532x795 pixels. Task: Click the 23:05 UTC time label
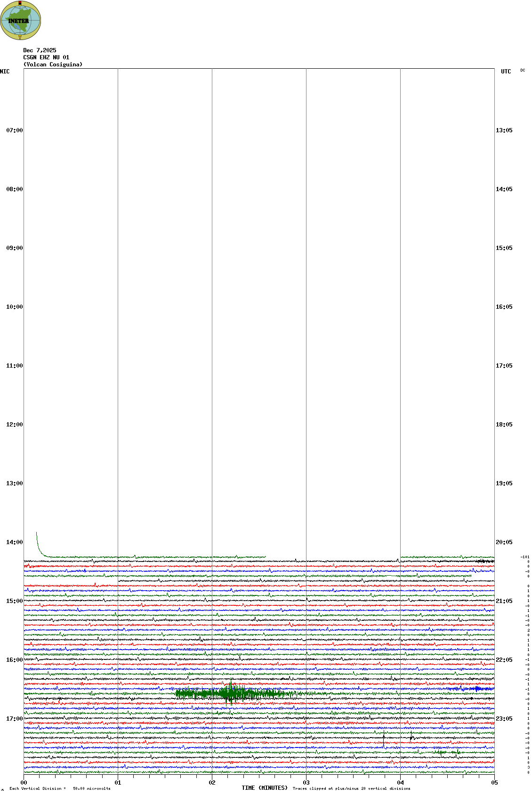[504, 719]
